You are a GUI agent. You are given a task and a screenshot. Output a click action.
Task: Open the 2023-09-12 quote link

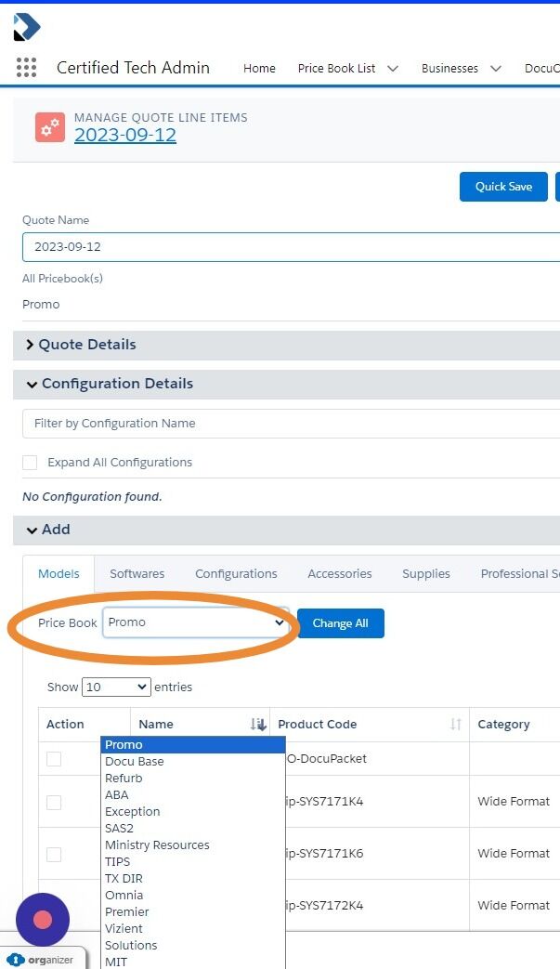click(x=125, y=136)
